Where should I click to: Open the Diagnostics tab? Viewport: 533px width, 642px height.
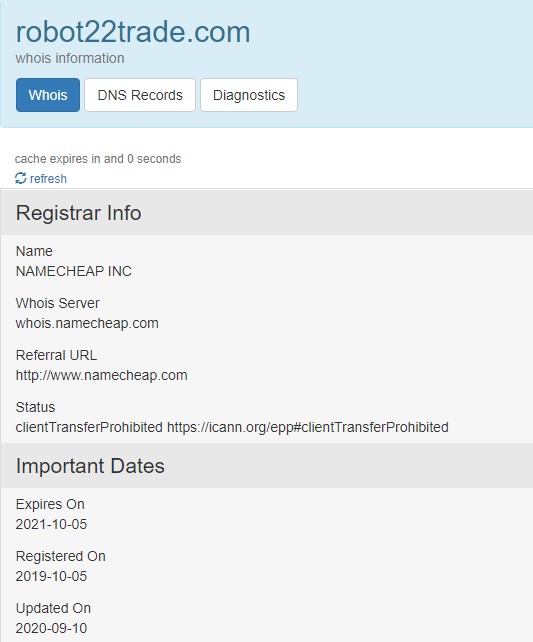point(249,95)
